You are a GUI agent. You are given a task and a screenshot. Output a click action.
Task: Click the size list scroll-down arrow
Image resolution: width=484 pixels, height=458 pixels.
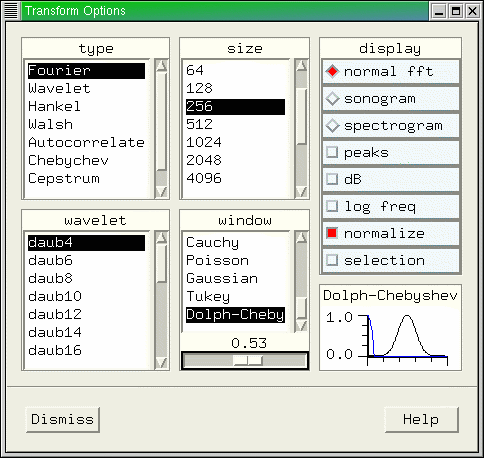301,192
